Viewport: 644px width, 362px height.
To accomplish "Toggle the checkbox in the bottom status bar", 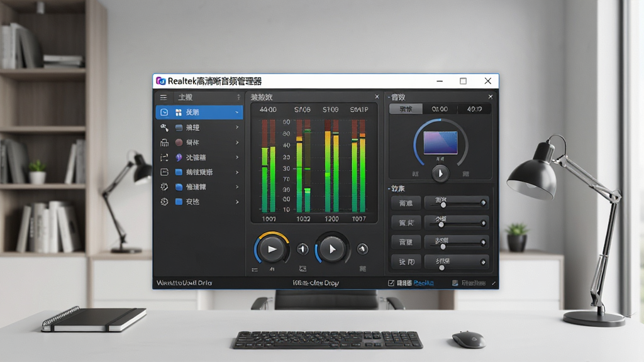I will pyautogui.click(x=391, y=283).
